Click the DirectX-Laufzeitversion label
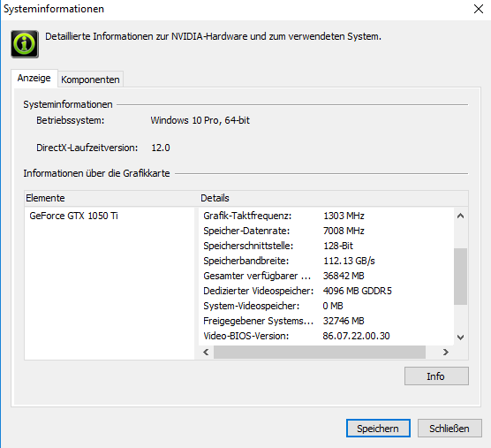 tap(87, 148)
